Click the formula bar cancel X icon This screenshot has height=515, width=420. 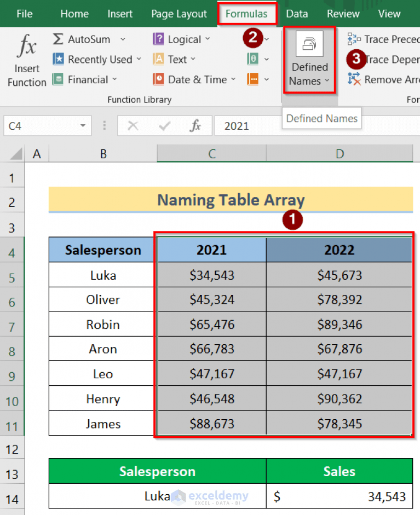[133, 125]
